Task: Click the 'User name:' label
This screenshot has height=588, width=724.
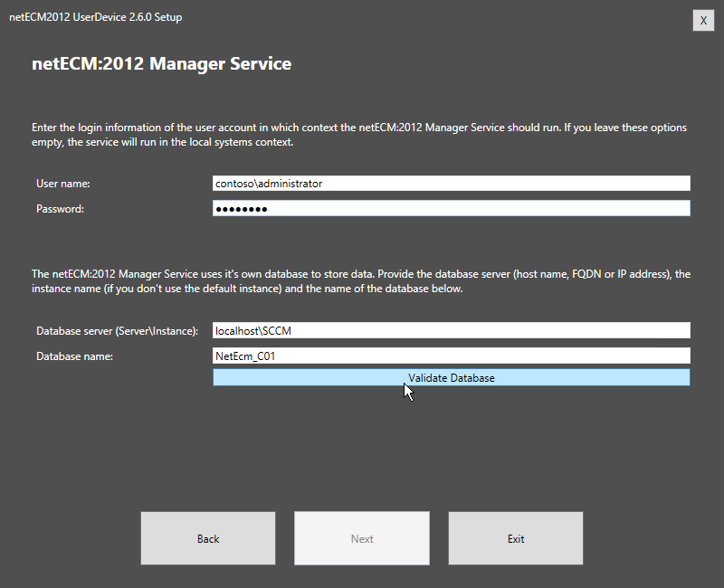Action: 63,184
